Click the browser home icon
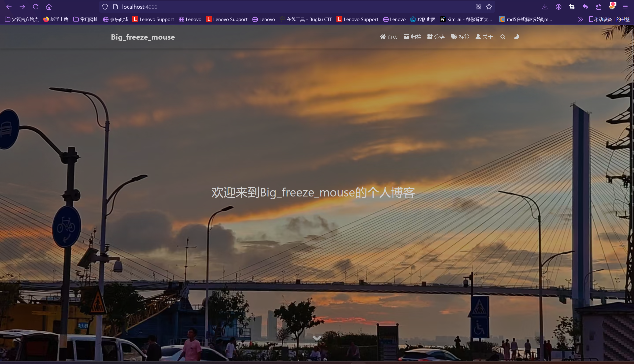This screenshot has height=364, width=634. [49, 7]
